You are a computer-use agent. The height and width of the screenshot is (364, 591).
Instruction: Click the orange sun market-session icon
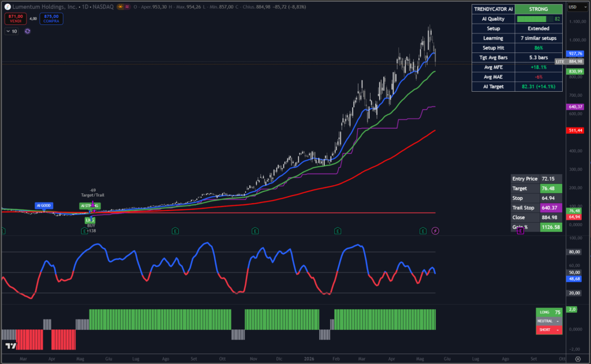pyautogui.click(x=120, y=7)
